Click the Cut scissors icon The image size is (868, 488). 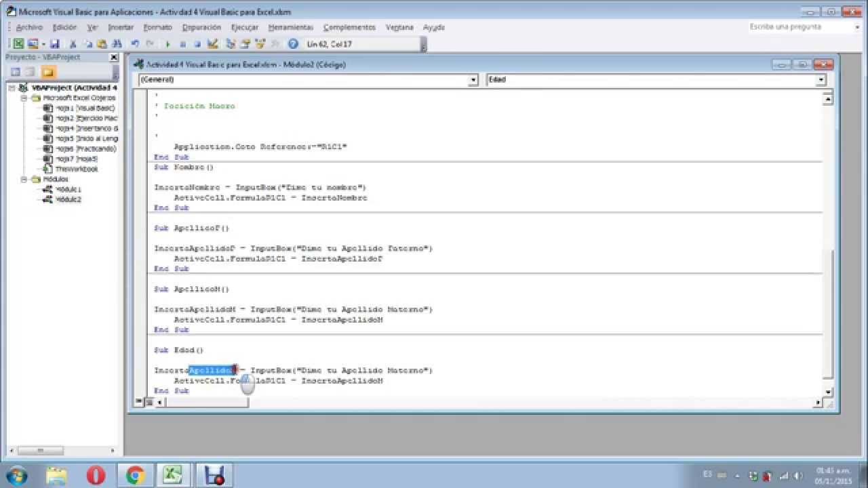point(73,44)
